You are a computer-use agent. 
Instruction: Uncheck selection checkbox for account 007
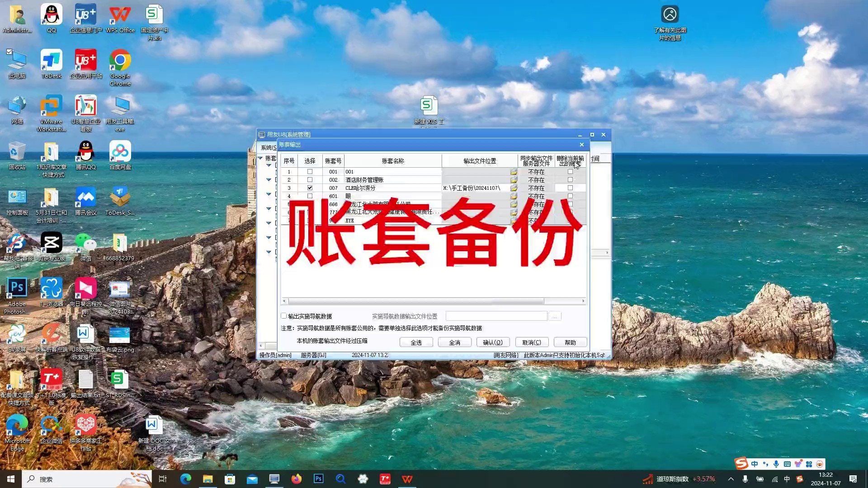tap(310, 188)
